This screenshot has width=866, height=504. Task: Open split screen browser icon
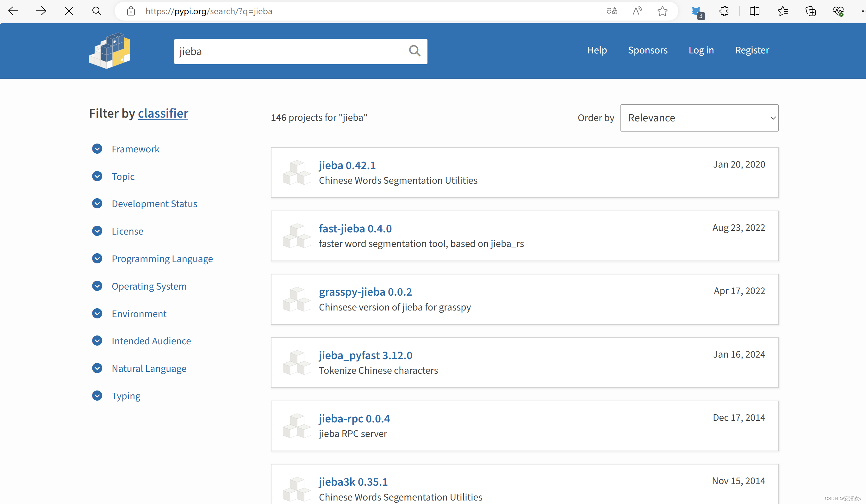[754, 11]
